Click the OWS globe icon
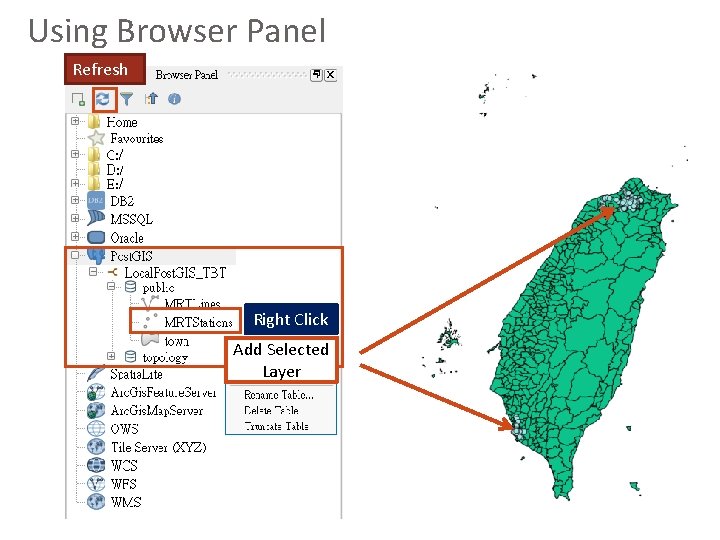Image resolution: width=720 pixels, height=540 pixels. 96,428
